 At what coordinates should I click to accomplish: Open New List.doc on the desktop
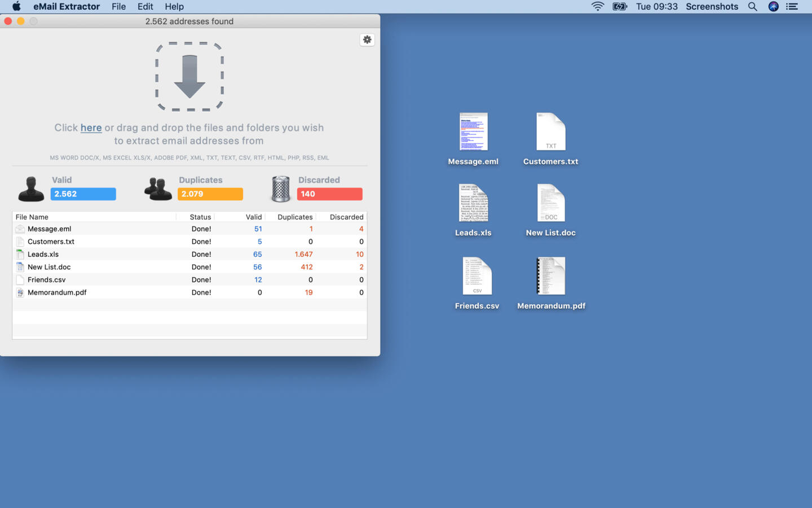tap(550, 202)
